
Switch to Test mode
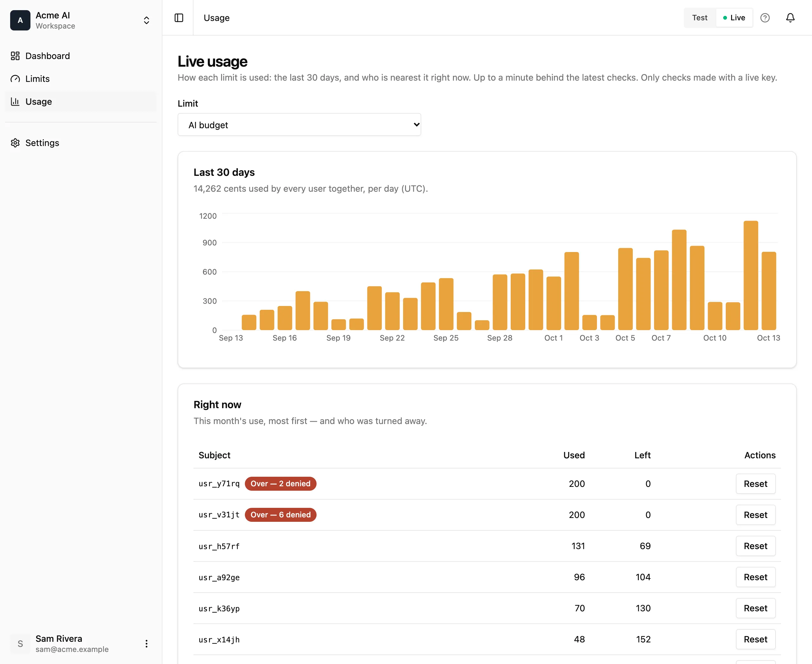(x=700, y=18)
